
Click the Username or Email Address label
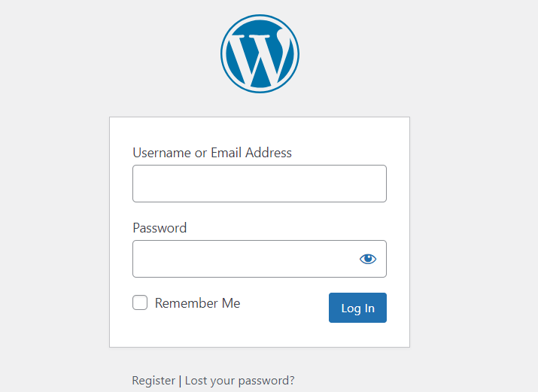pyautogui.click(x=212, y=153)
